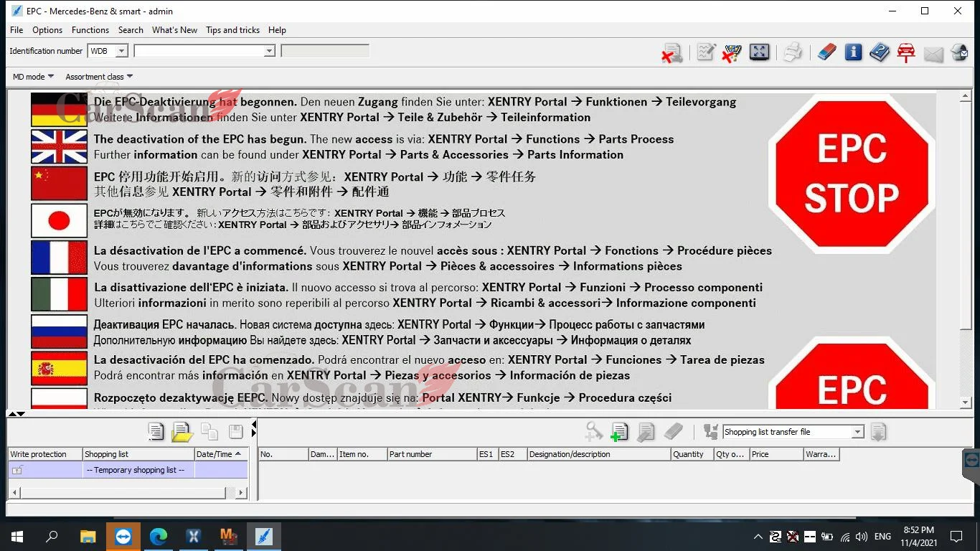Click the notice panel scrollbar down arrow
Screen dimensions: 980x551
pos(966,402)
